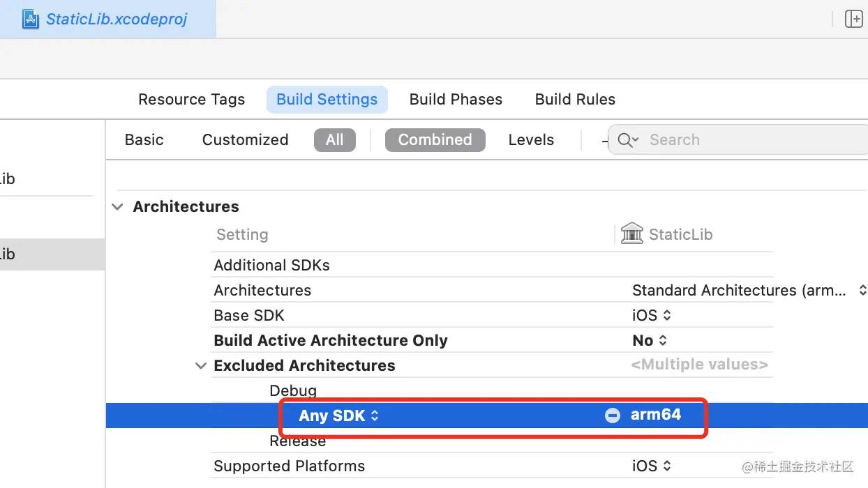Collapse Excluded Architectures setting
This screenshot has width=868, height=488.
click(201, 366)
